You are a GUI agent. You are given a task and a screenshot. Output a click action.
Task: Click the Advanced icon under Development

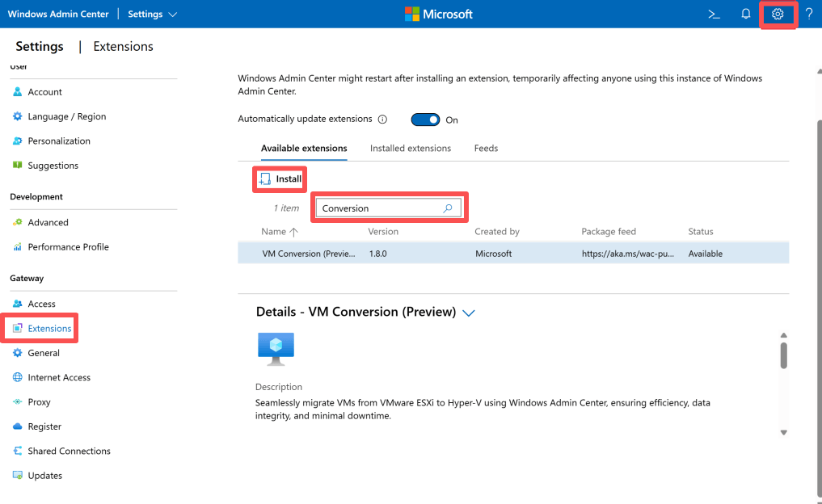tap(17, 222)
